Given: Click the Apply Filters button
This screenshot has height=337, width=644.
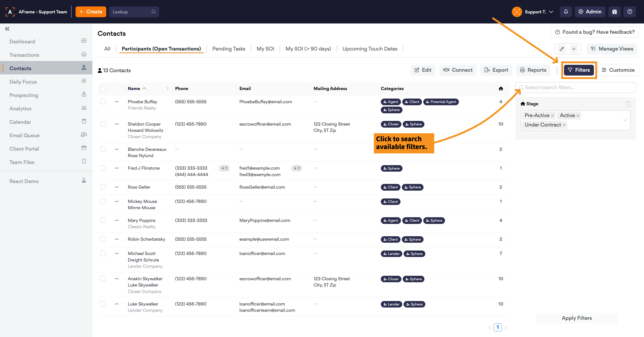Looking at the screenshot, I should [x=576, y=318].
